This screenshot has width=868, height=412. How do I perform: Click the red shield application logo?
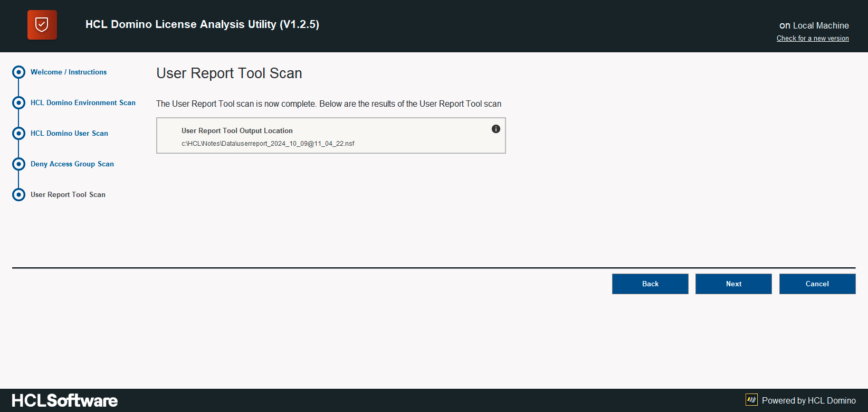(42, 25)
